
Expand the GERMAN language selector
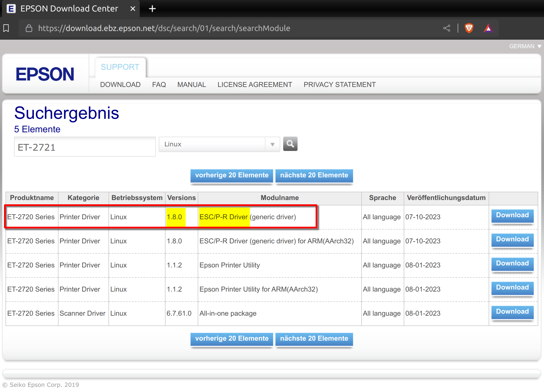coord(524,46)
